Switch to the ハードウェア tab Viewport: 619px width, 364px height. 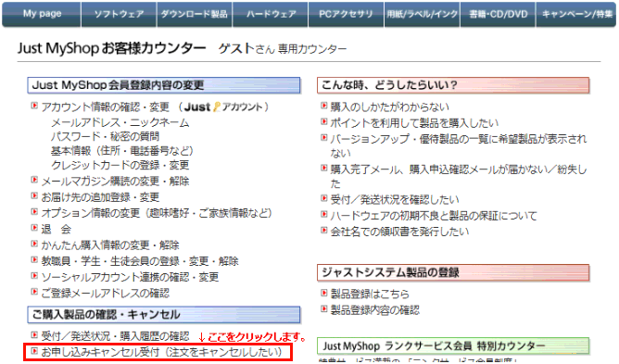(271, 14)
